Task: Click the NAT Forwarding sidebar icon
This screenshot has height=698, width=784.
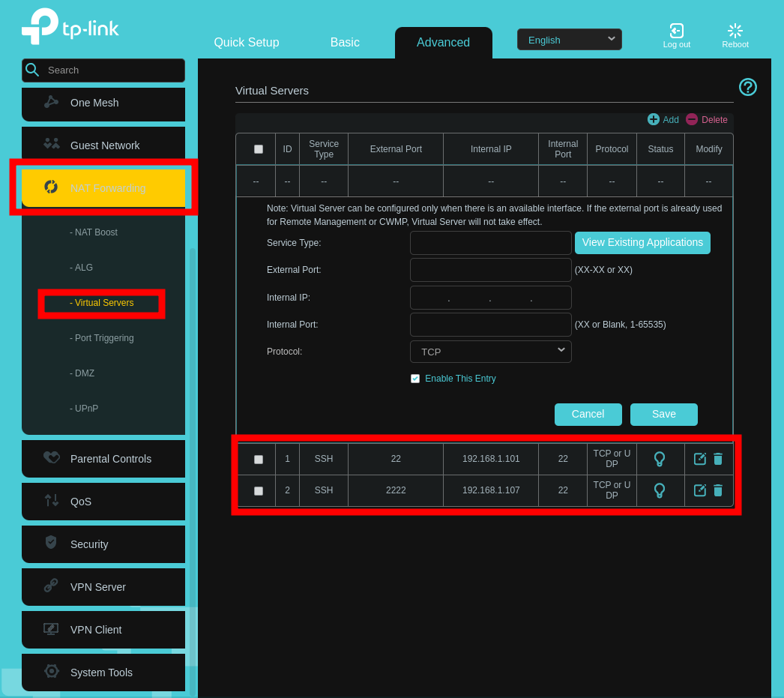Action: [51, 187]
